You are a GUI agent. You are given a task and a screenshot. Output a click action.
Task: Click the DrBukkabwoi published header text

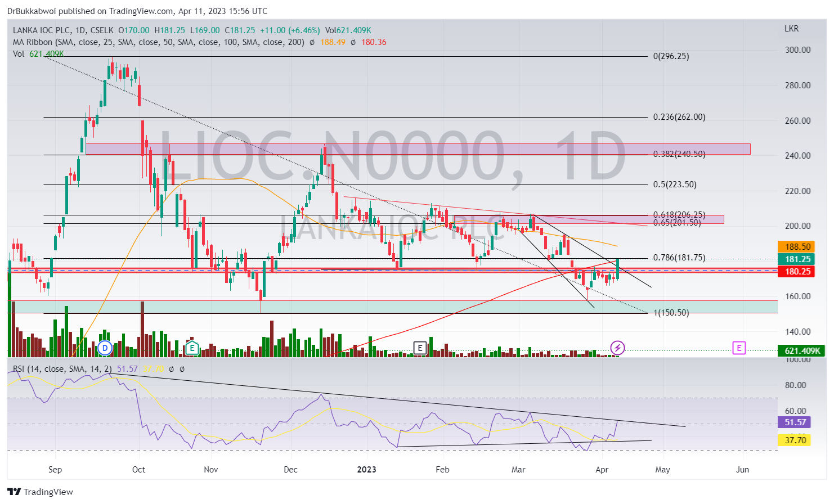137,11
